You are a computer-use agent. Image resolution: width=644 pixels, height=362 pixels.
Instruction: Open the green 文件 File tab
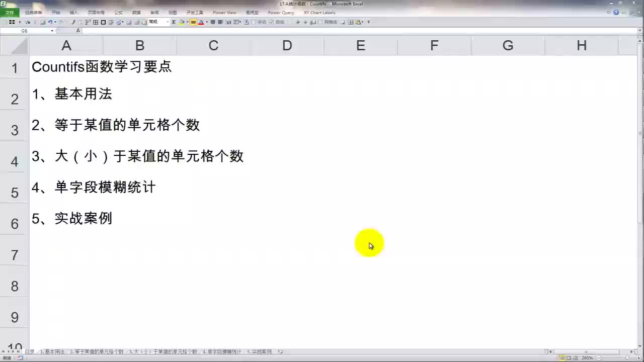point(10,13)
